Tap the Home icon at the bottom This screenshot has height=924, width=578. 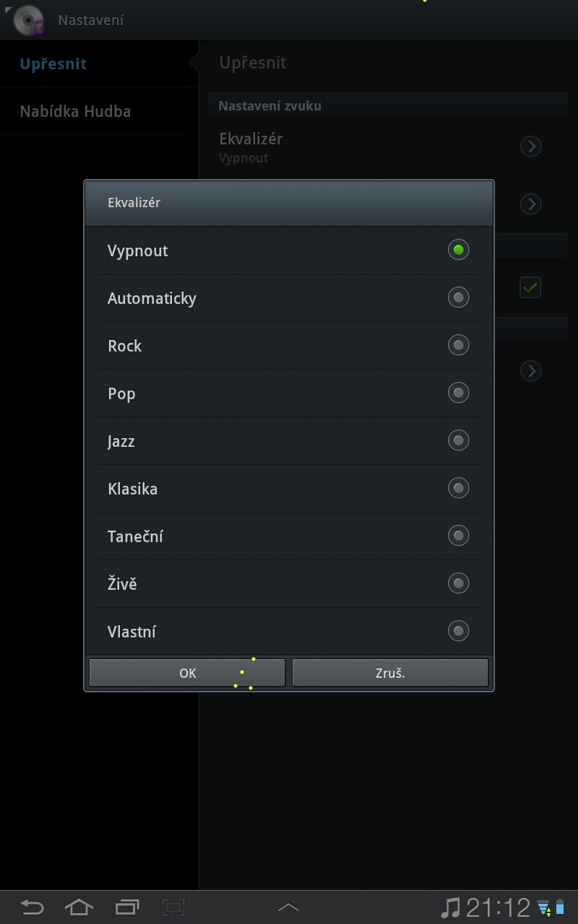tap(79, 907)
